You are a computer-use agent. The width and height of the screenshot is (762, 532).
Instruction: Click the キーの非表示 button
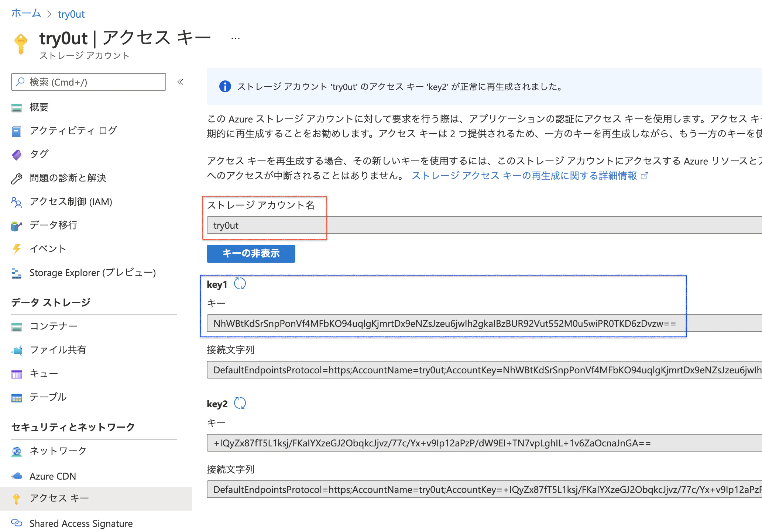click(251, 253)
